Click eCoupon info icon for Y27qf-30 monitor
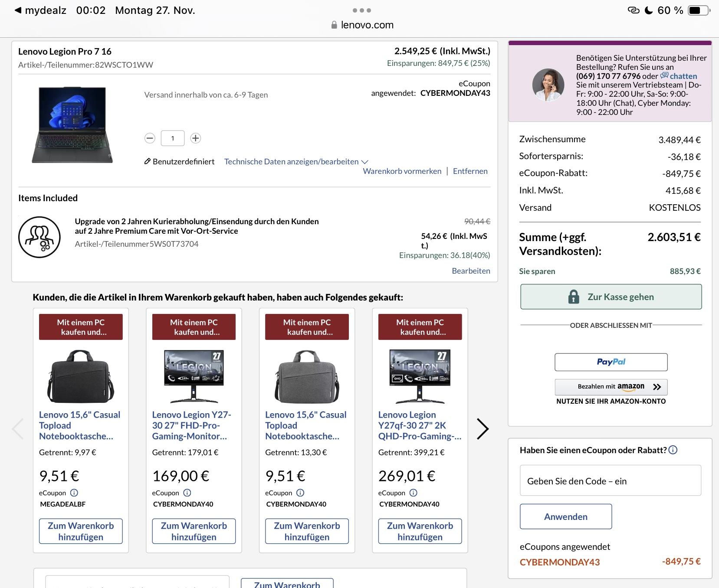This screenshot has width=719, height=588. point(414,493)
